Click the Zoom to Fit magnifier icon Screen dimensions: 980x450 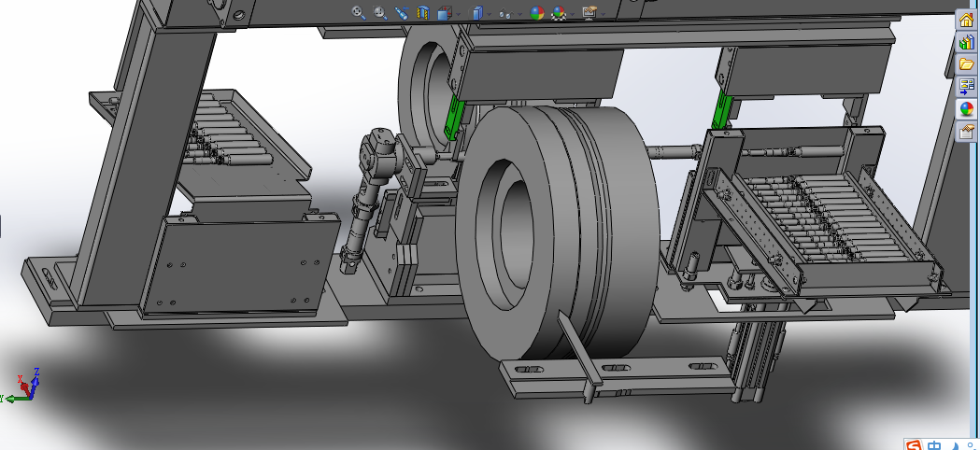[359, 12]
